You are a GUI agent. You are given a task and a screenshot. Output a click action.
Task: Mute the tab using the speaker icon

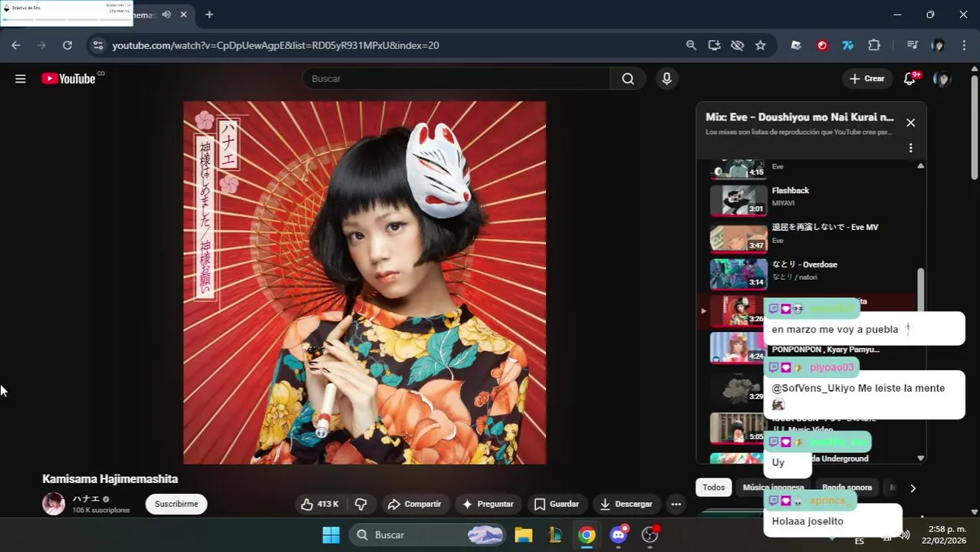(x=166, y=15)
